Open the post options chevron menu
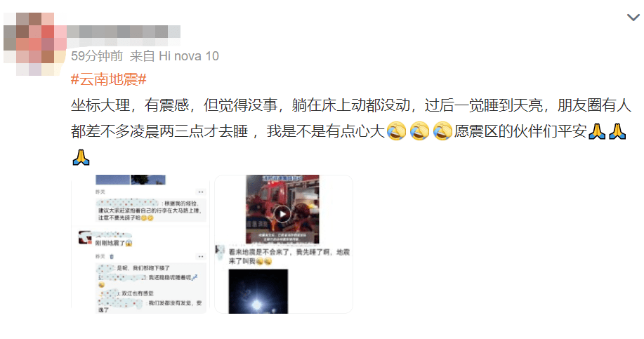This screenshot has height=339, width=644. click(x=633, y=18)
